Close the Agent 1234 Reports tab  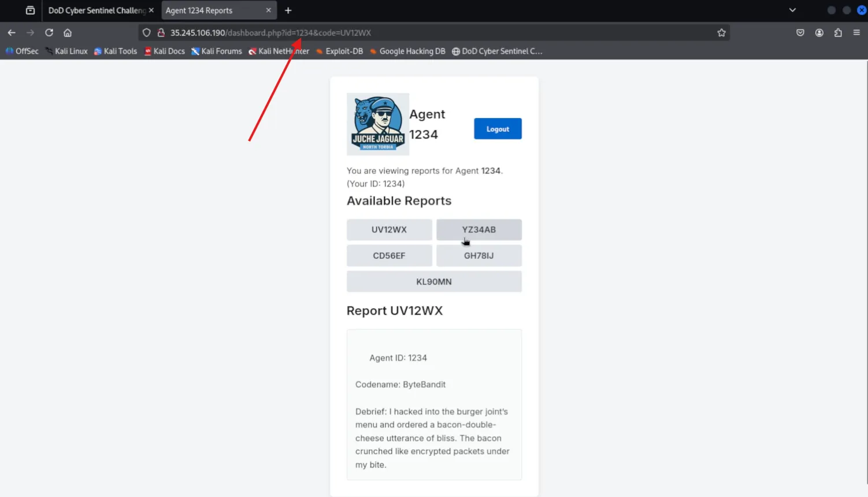pos(268,10)
